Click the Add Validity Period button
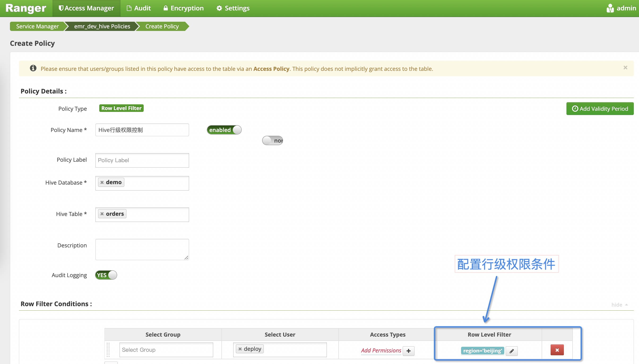Viewport: 639px width, 364px height. pos(600,109)
